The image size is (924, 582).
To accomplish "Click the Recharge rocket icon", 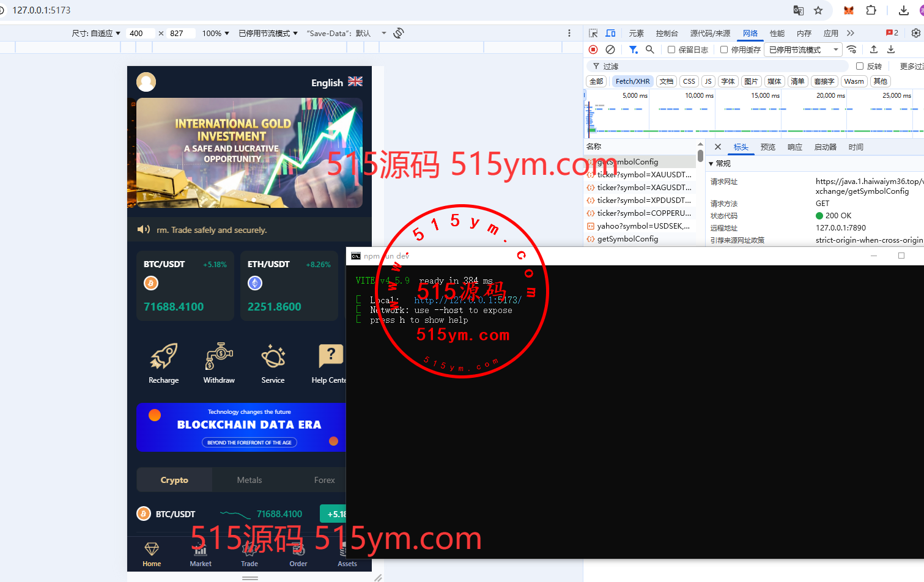I will 163,356.
